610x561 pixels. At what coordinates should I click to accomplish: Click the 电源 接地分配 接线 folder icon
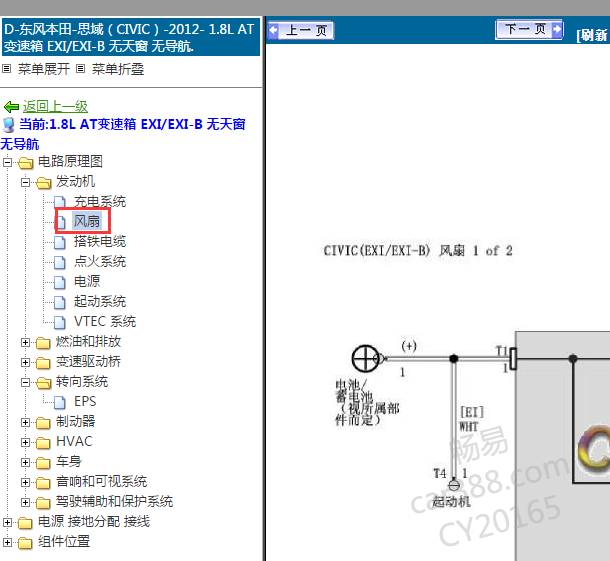[x=25, y=523]
